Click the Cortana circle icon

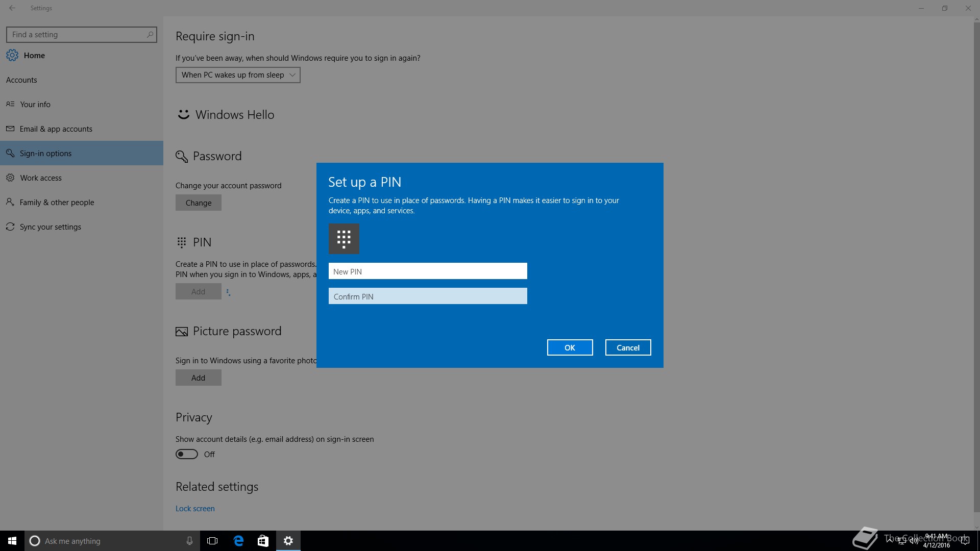pyautogui.click(x=35, y=541)
